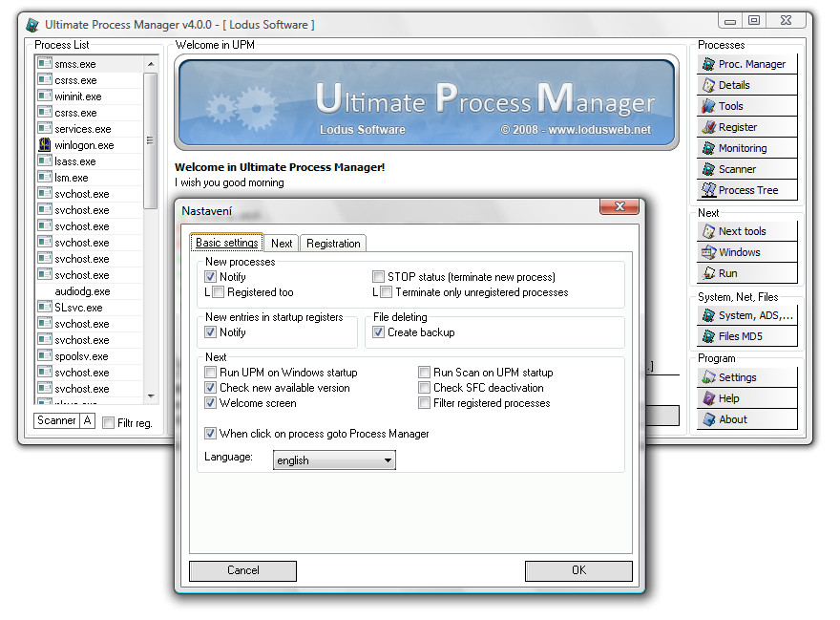Viewport: 840px width, 620px height.
Task: Select spoolsv.exe process entry
Action: point(90,356)
